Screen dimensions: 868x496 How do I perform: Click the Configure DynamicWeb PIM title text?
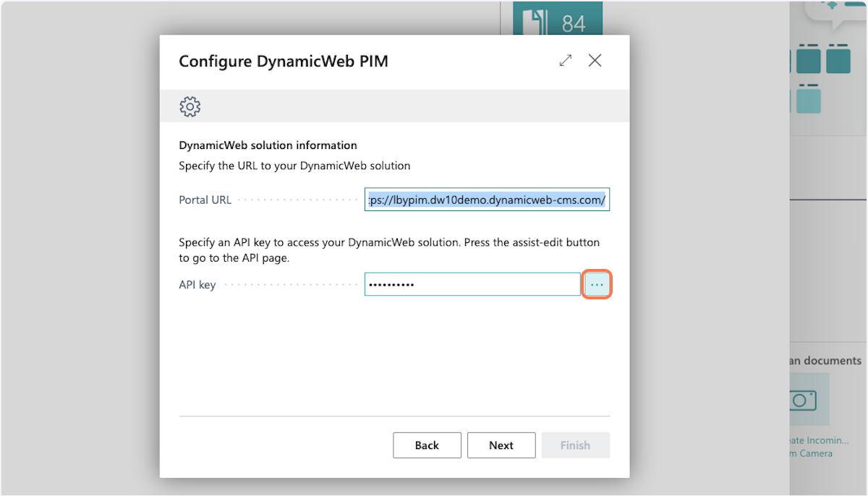(x=284, y=61)
